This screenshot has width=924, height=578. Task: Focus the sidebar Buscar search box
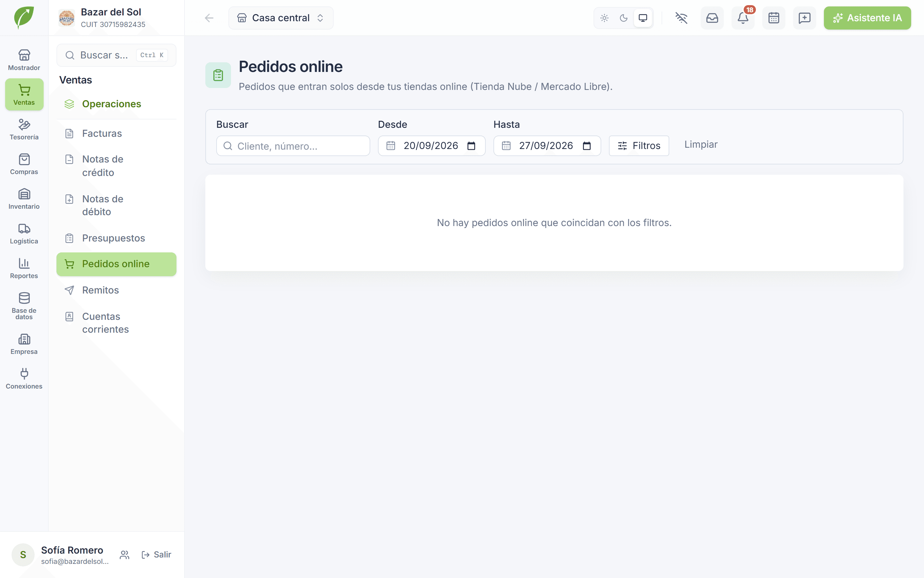tap(116, 55)
